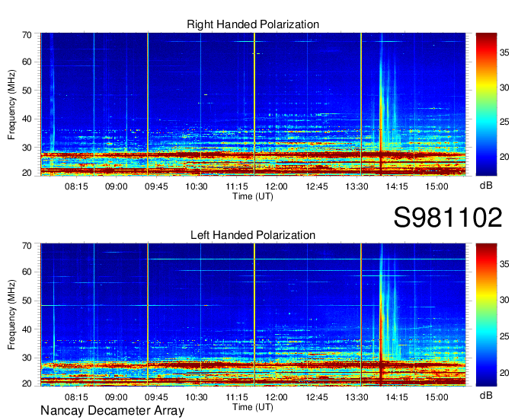Click the 25 dB value on Right Handed colorbar
518x420 pixels.
click(x=504, y=122)
